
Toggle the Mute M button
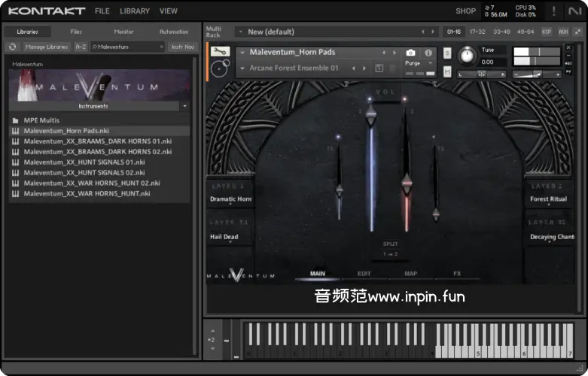(447, 71)
